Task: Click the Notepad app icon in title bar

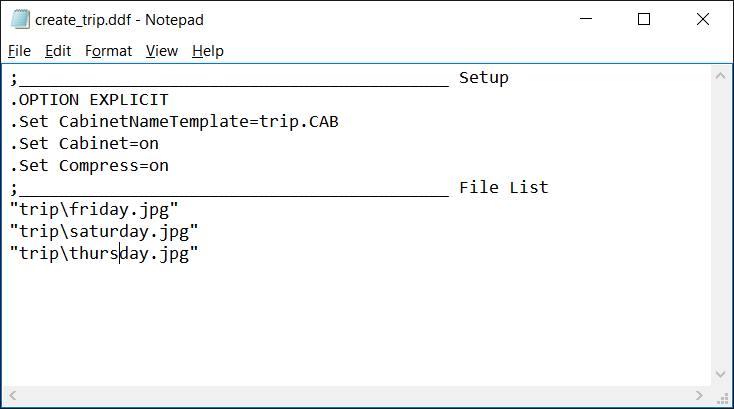Action: (x=20, y=20)
